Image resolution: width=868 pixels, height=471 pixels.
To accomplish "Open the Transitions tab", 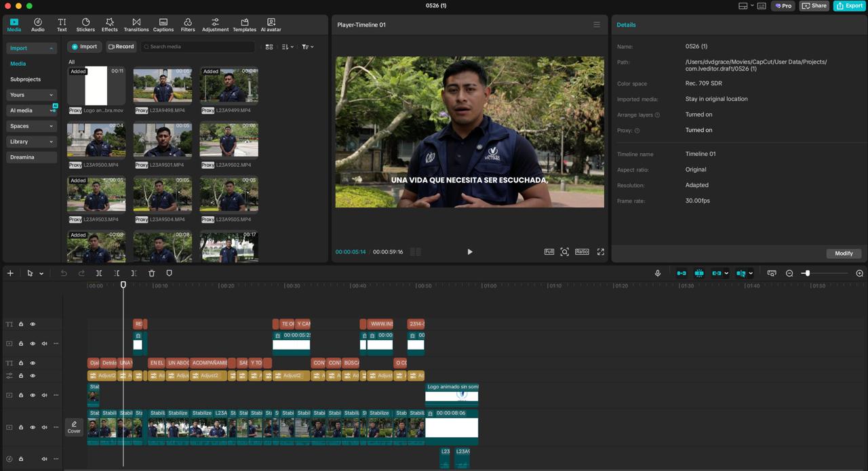I will click(136, 25).
